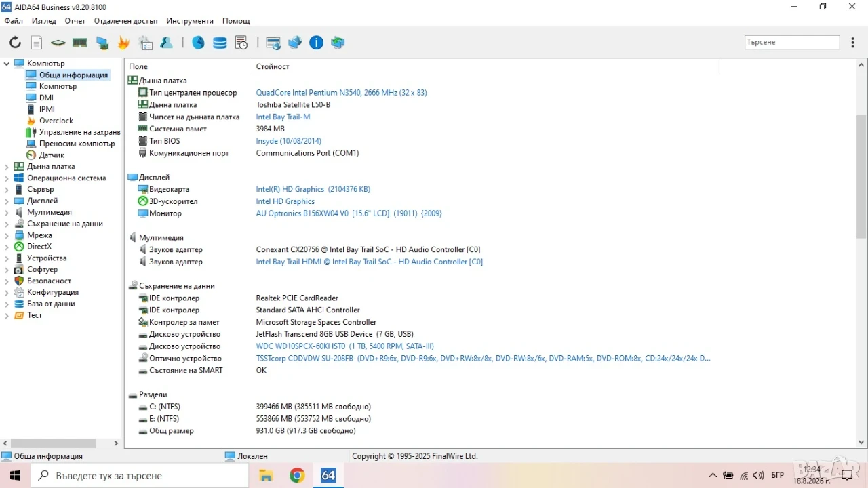868x488 pixels.
Task: Open the Intel Bay Trail-M chipset link
Action: coord(283,117)
